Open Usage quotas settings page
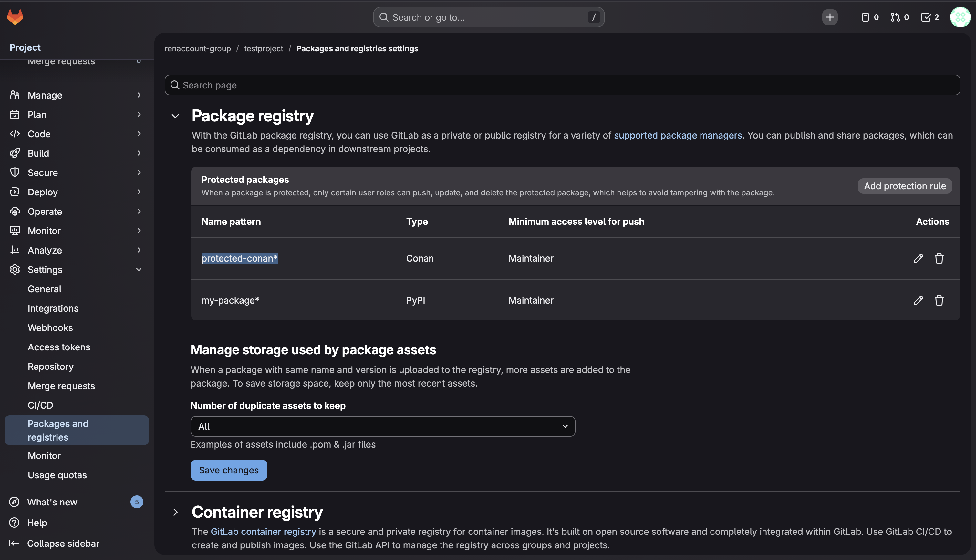The height and width of the screenshot is (560, 976). point(57,475)
